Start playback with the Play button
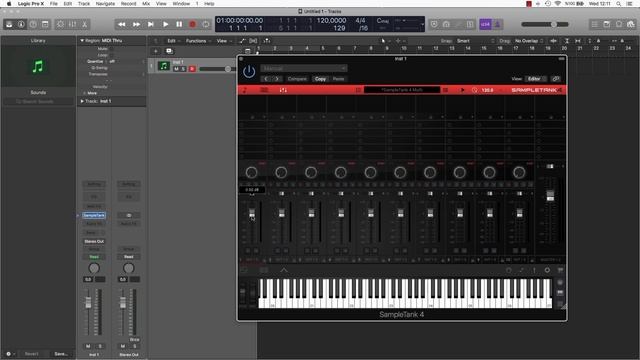 click(165, 24)
